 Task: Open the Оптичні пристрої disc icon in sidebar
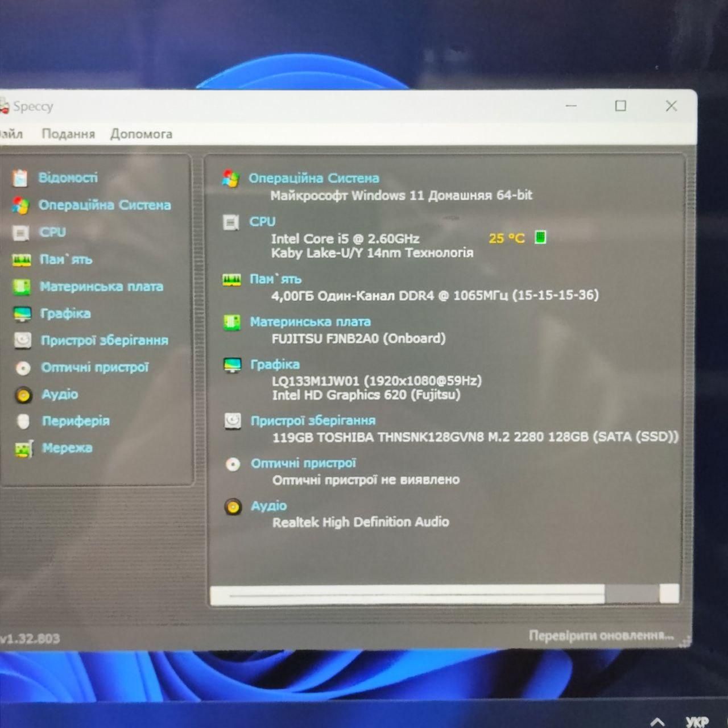(x=23, y=368)
